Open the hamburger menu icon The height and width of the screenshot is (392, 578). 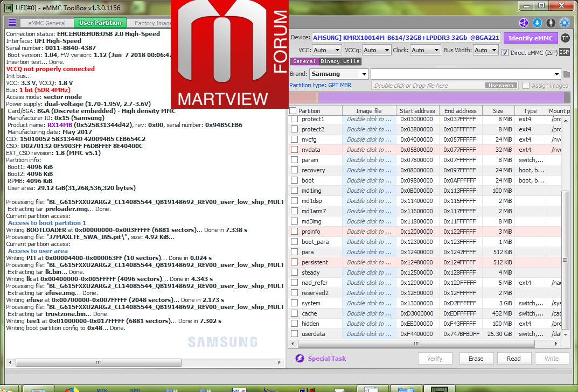pyautogui.click(x=12, y=23)
